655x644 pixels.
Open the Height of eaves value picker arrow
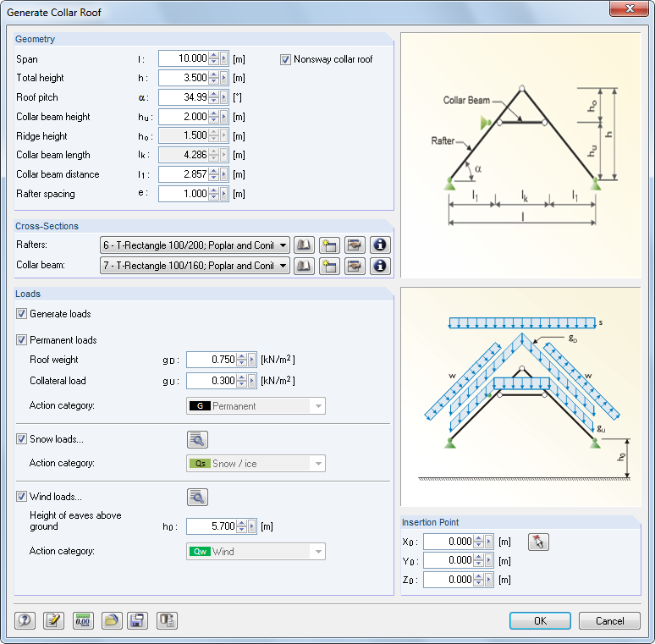(252, 526)
